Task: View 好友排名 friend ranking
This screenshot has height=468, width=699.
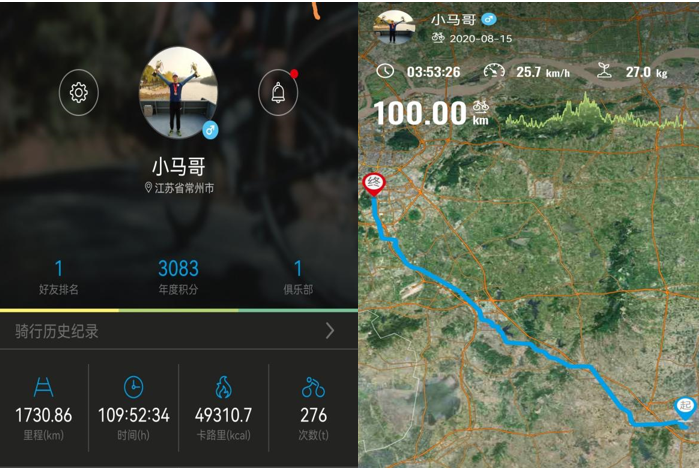Action: point(58,278)
